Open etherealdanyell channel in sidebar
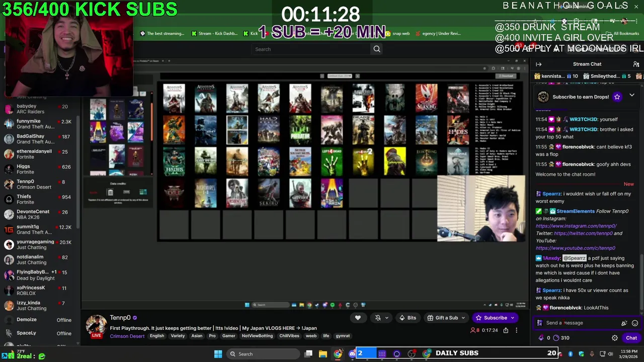The image size is (644, 362). coord(39,154)
